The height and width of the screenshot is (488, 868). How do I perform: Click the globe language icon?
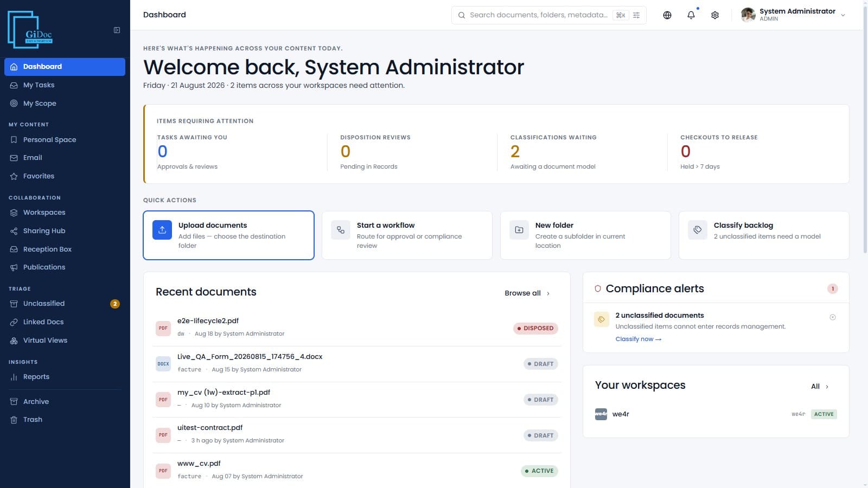(667, 15)
